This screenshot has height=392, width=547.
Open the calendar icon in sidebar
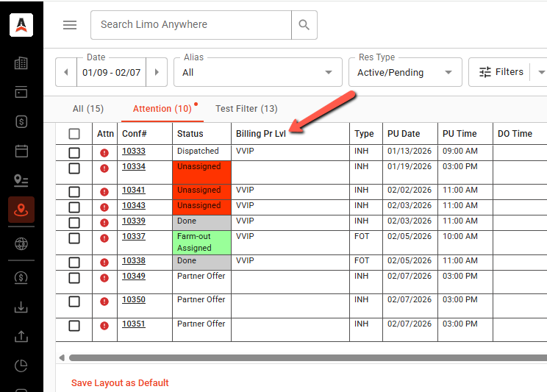point(21,151)
